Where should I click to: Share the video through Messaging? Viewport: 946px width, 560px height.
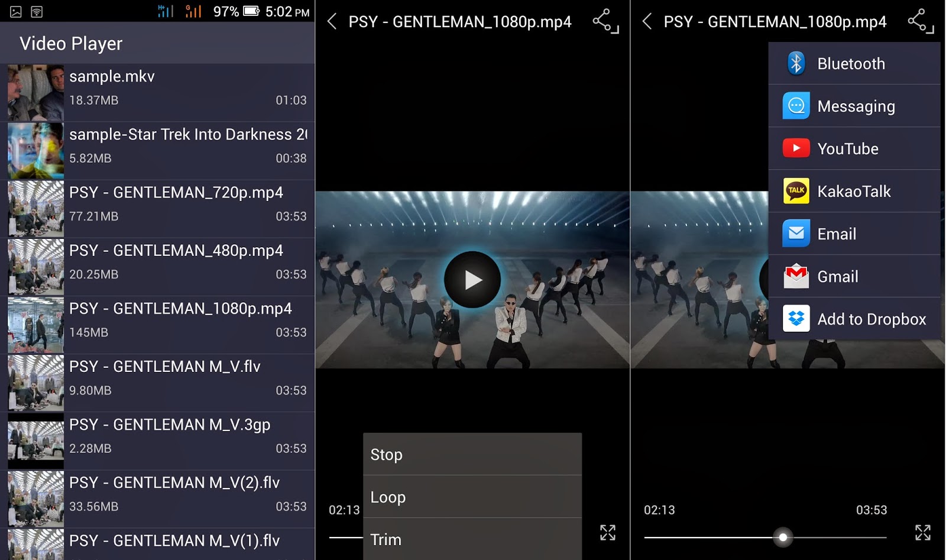(854, 106)
